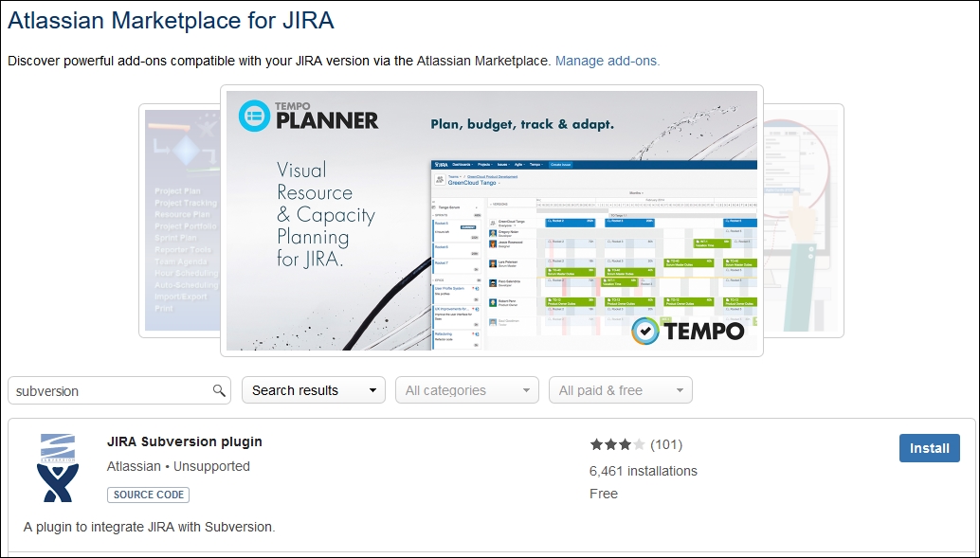The width and height of the screenshot is (980, 558).
Task: Click the three-star rating
Action: click(x=618, y=444)
